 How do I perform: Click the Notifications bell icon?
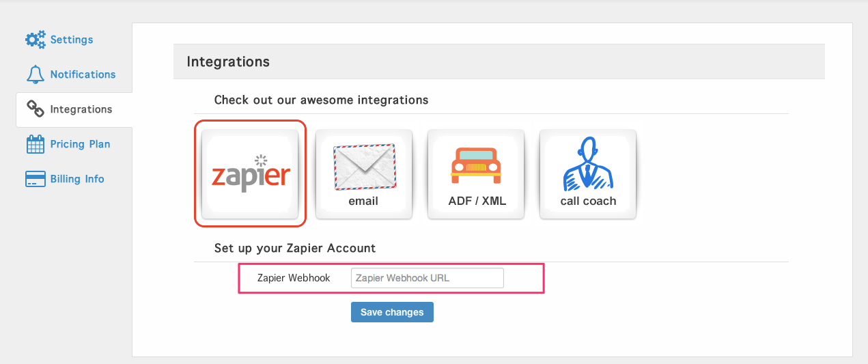click(35, 74)
